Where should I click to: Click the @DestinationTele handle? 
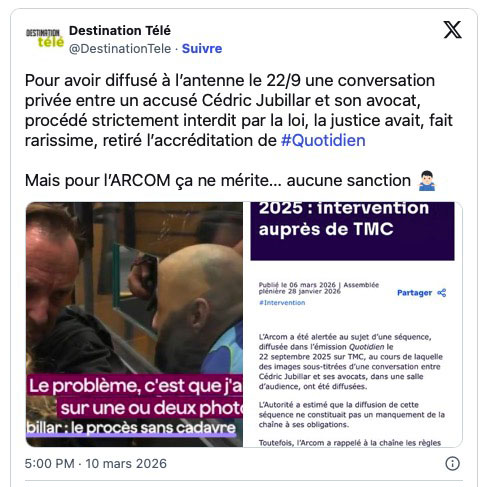pos(120,49)
